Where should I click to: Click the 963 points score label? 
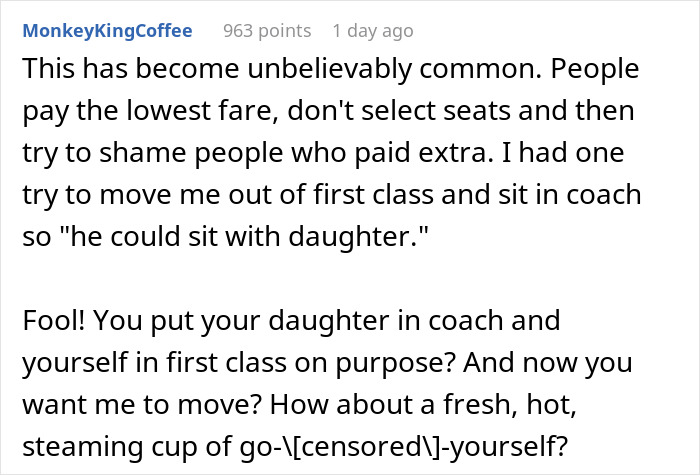(x=267, y=31)
